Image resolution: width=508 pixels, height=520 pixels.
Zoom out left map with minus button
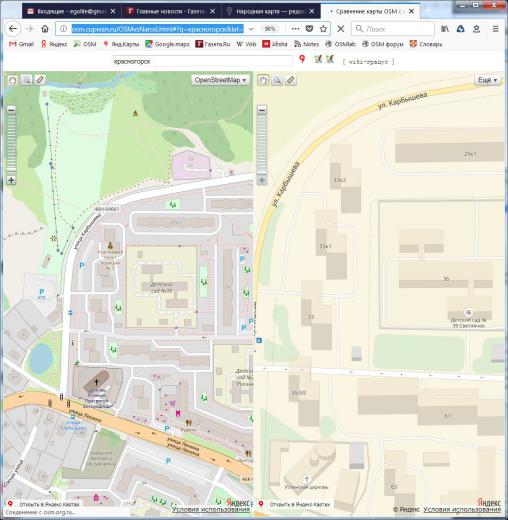coord(11,110)
